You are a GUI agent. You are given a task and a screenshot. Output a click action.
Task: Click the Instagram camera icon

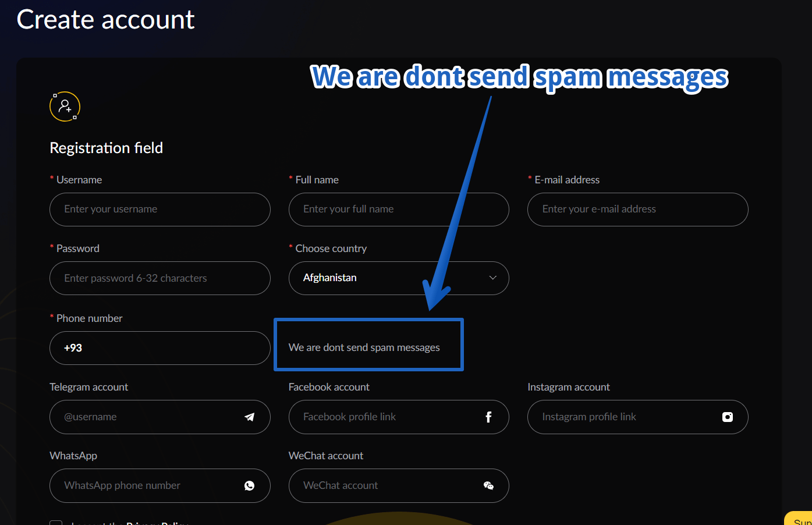(728, 417)
